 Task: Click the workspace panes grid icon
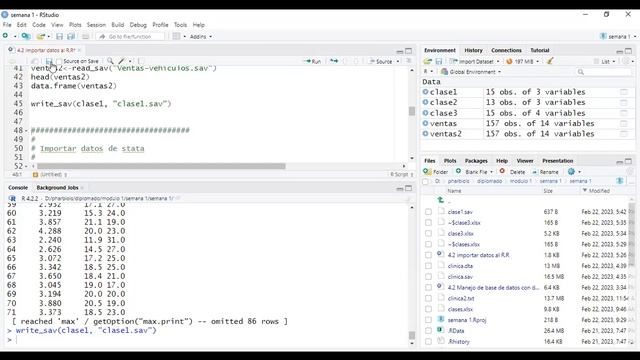[176, 36]
